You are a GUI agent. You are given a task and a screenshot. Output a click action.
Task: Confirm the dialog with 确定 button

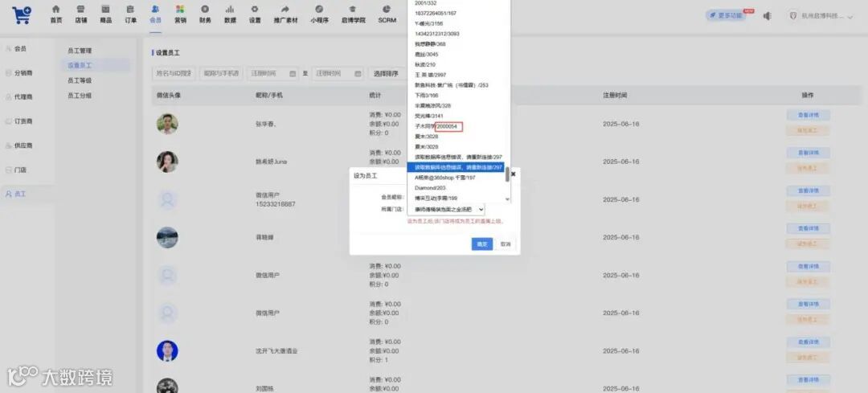481,244
